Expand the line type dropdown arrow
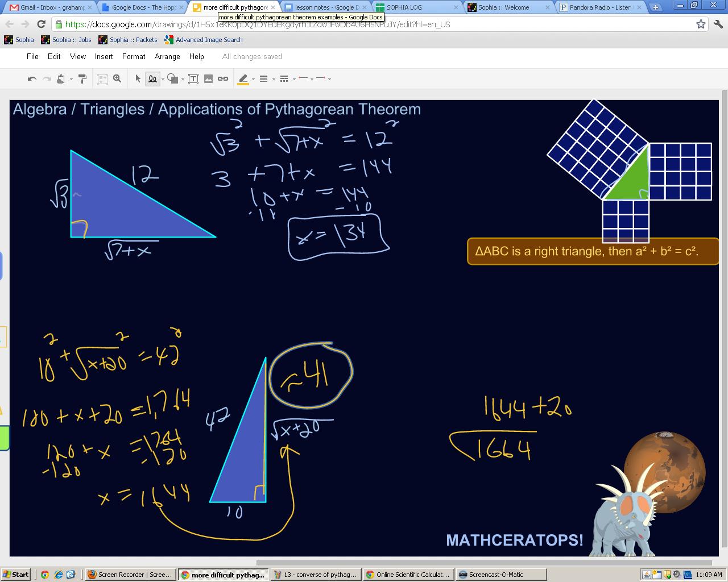Viewport: 728px width, 582px height. tap(163, 80)
